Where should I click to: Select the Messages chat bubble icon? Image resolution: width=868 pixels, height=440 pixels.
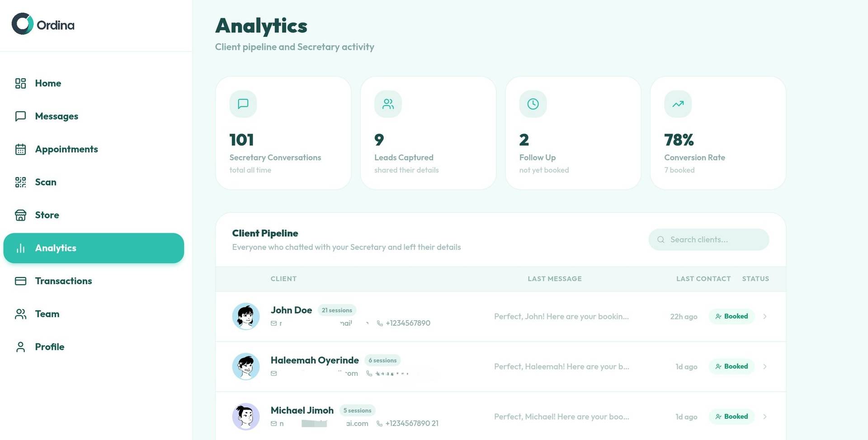point(20,116)
